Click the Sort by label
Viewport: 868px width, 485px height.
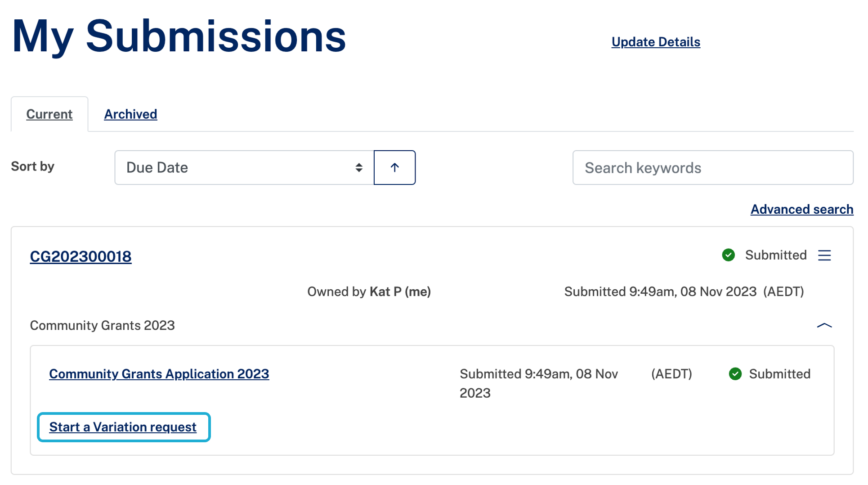(32, 166)
